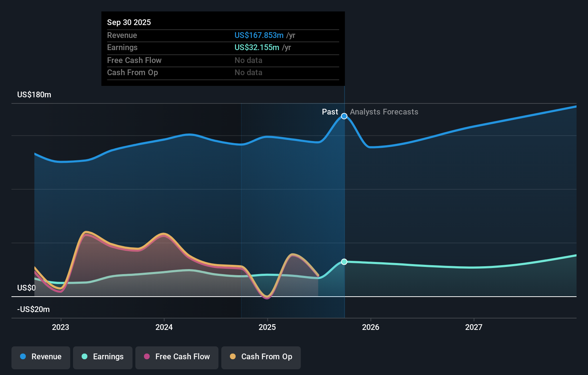This screenshot has height=375, width=588.
Task: Click the blue Revenue legend dot
Action: [x=23, y=357]
